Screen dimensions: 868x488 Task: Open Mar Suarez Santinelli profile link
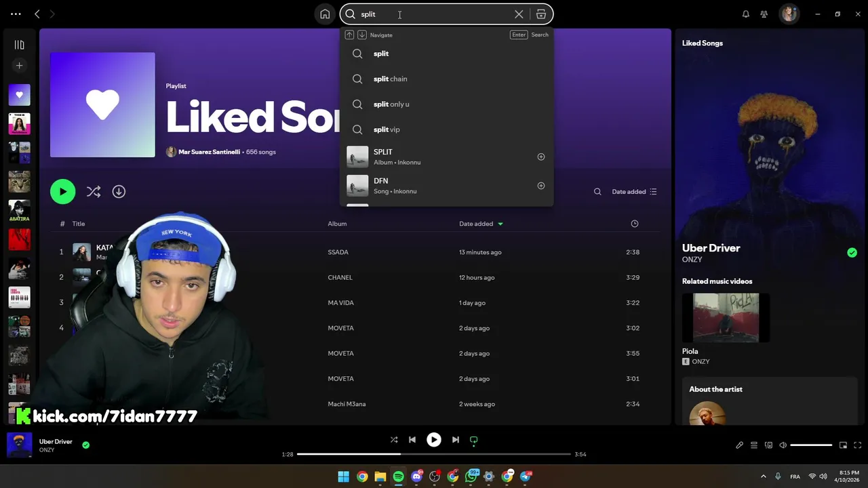[209, 152]
